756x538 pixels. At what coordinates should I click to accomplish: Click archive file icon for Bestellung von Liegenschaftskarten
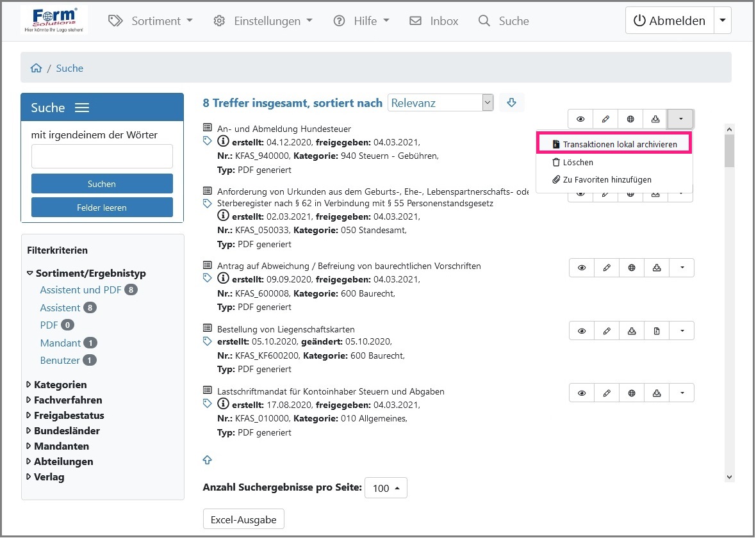pos(657,331)
